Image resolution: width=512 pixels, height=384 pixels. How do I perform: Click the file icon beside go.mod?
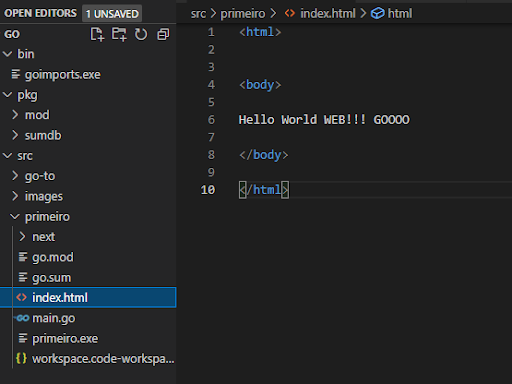(23, 257)
